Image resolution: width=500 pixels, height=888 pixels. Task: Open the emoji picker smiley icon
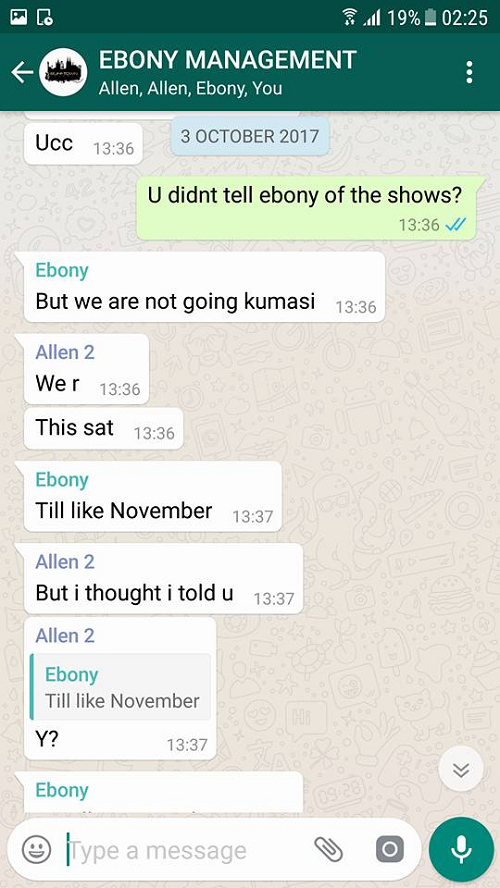pos(37,849)
